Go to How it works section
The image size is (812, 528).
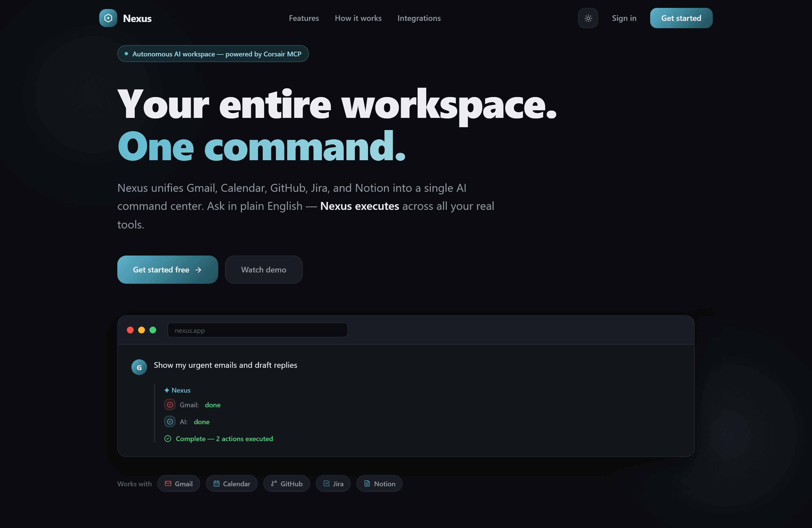(x=358, y=18)
